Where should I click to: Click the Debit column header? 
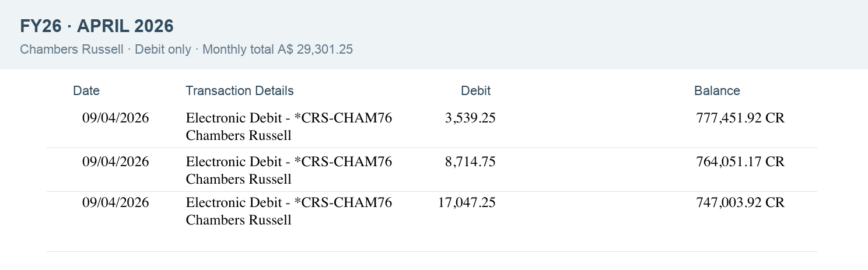tap(475, 90)
